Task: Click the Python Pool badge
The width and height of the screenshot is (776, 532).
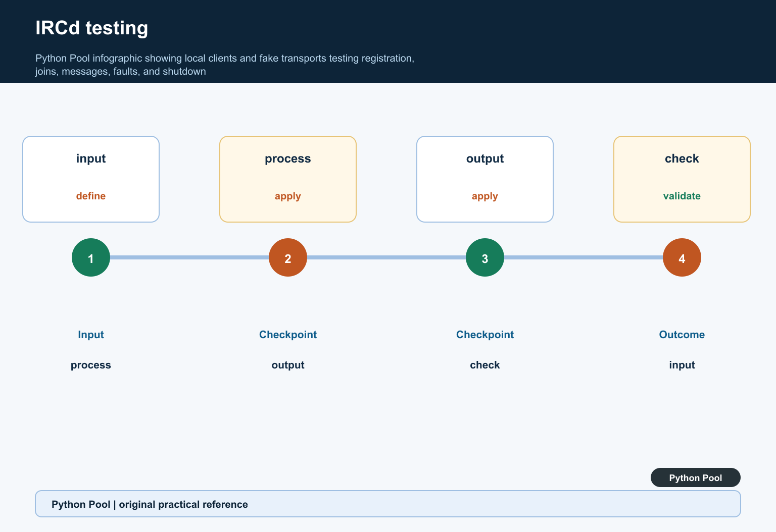Action: click(696, 477)
